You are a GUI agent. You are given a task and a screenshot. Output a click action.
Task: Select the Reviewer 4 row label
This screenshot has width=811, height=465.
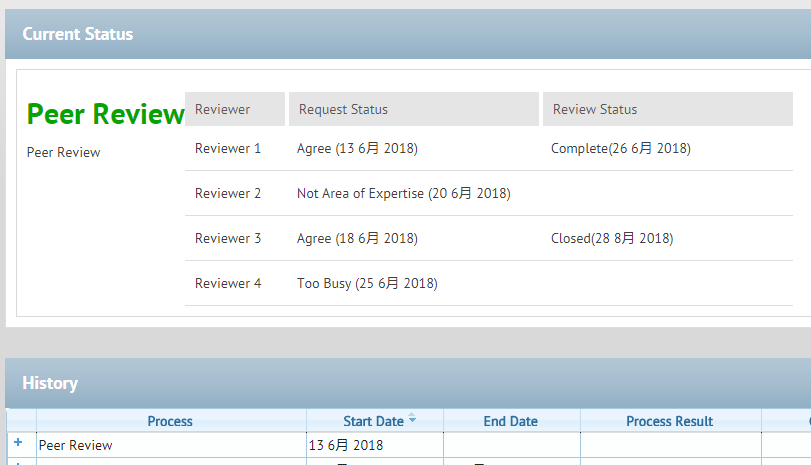coord(228,283)
